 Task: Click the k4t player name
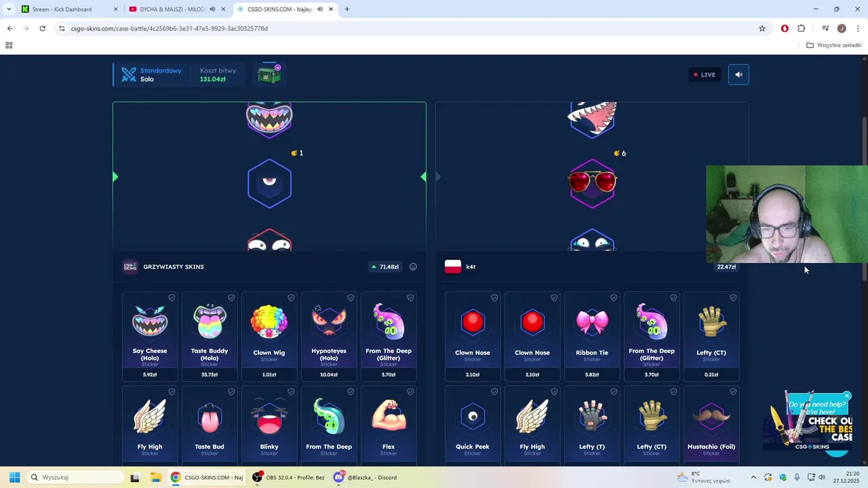pyautogui.click(x=471, y=267)
